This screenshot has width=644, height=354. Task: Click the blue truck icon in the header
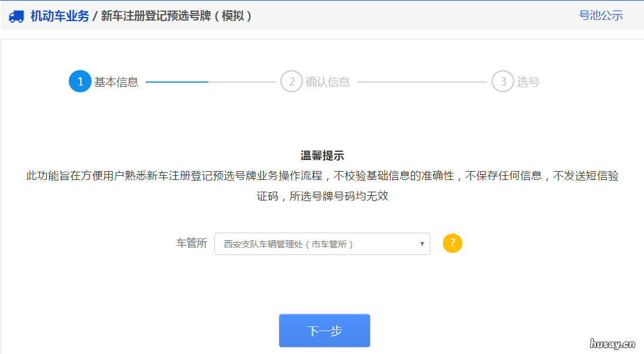point(16,15)
